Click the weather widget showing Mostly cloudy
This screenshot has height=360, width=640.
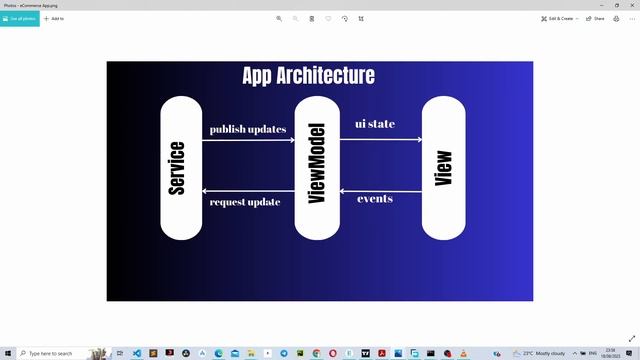point(539,353)
